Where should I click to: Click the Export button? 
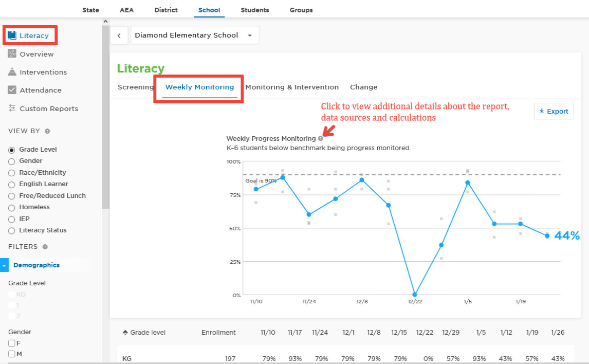click(554, 111)
